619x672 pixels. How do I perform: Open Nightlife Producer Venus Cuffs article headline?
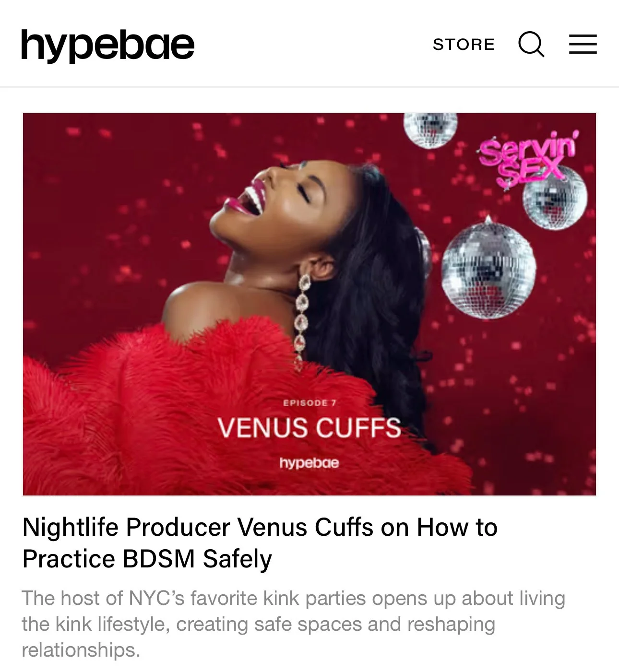click(260, 543)
